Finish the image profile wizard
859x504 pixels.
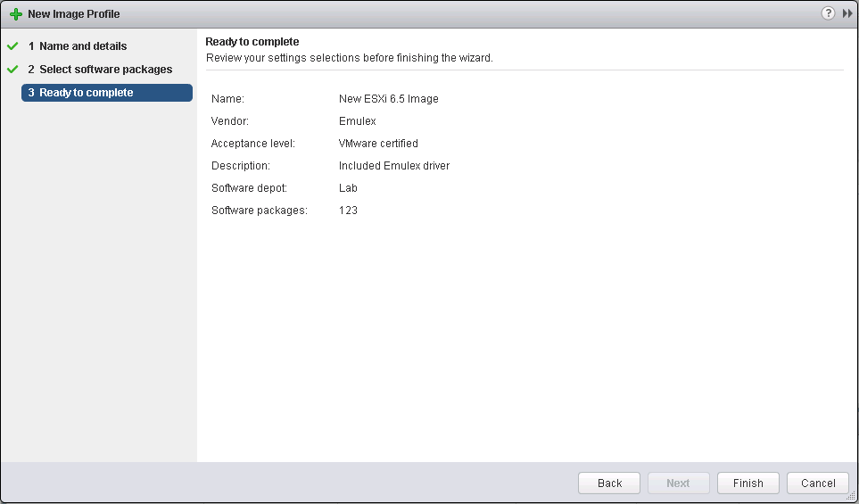point(747,483)
